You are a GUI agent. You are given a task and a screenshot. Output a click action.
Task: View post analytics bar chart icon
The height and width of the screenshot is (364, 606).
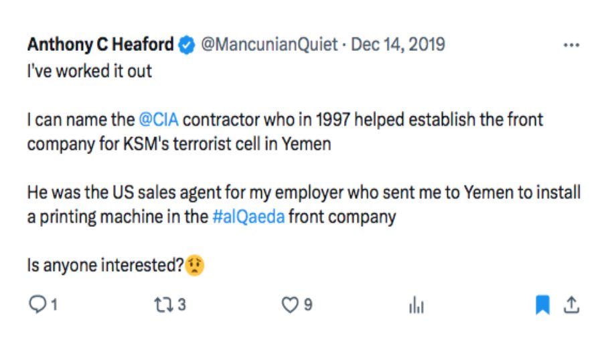click(x=416, y=306)
